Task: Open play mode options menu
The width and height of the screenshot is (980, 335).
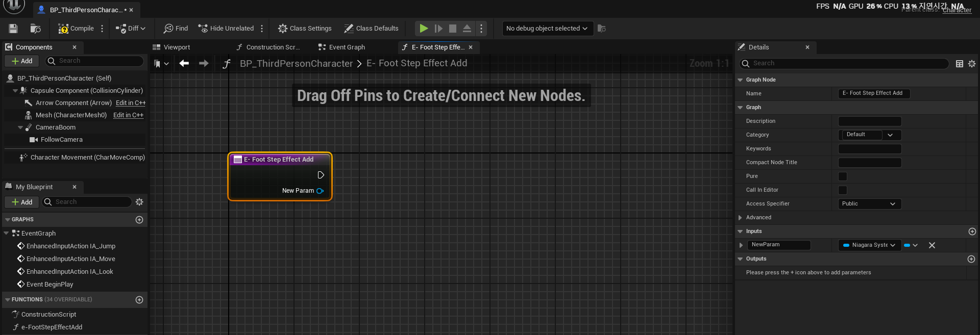Action: click(x=481, y=29)
